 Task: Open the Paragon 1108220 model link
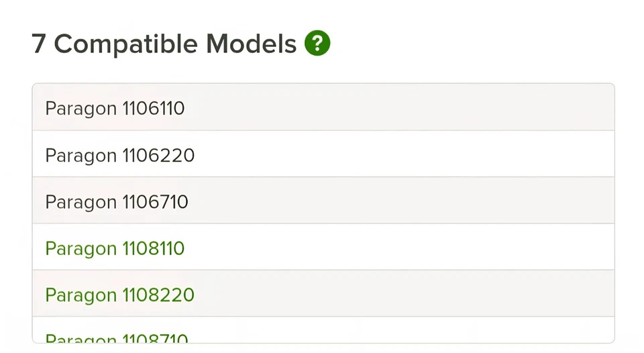click(x=119, y=295)
